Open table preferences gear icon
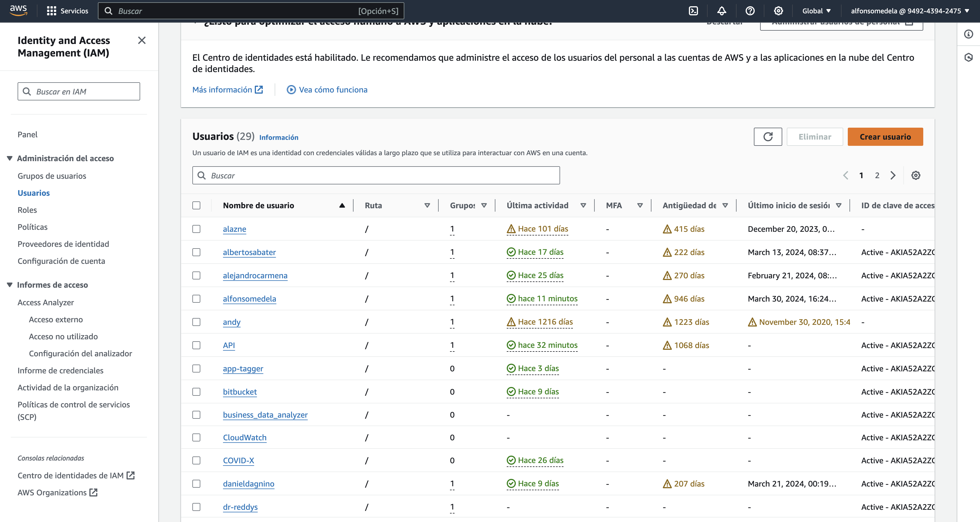Screen dimensions: 980x522 pos(916,175)
